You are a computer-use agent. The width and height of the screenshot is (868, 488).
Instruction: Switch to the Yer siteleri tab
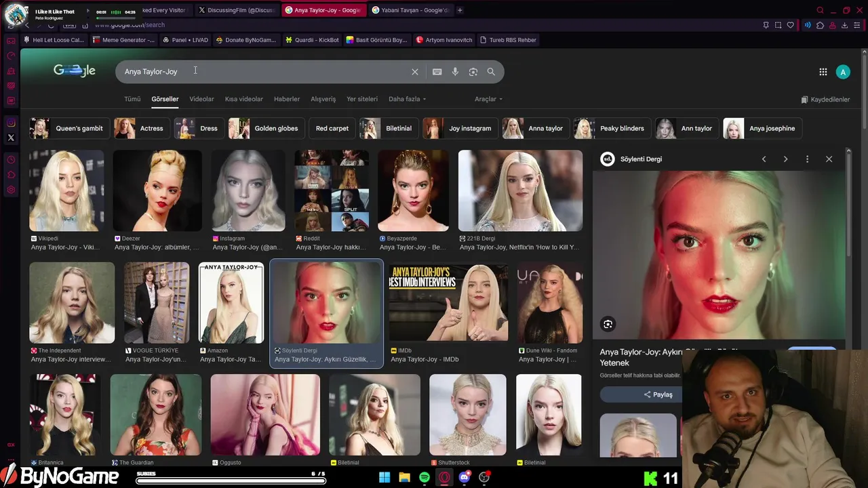pos(362,99)
